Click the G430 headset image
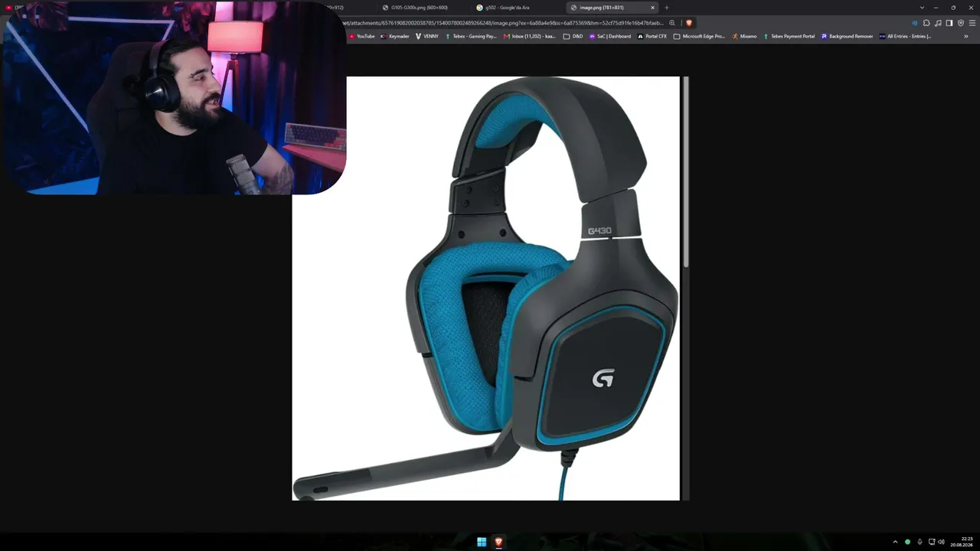The image size is (980, 551). tap(486, 289)
